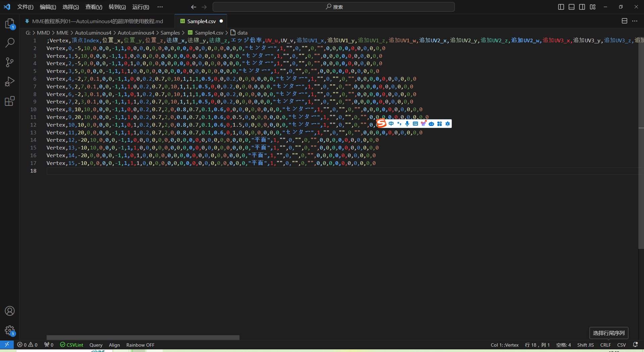This screenshot has height=352, width=644.
Task: Start Sogou voice input microphone
Action: 407,124
